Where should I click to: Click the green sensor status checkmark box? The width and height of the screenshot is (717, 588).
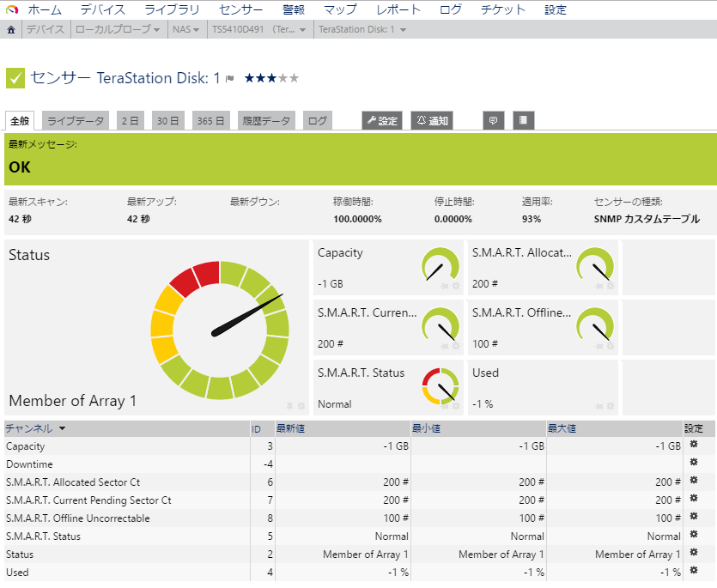pyautogui.click(x=15, y=78)
